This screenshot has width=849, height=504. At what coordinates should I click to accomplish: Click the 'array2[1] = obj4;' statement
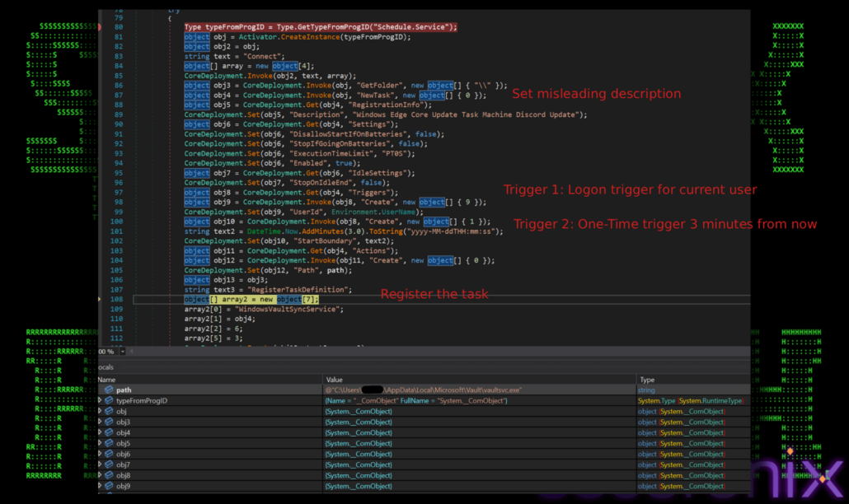[x=220, y=319]
